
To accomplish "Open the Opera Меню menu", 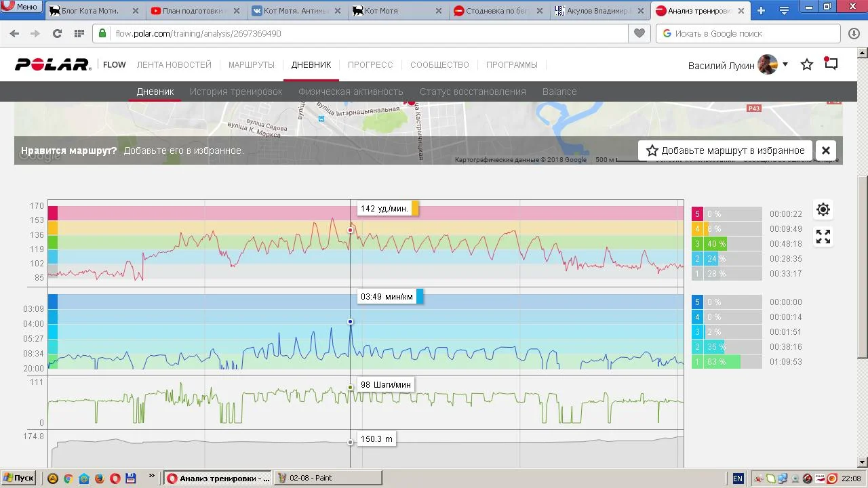I will coord(20,7).
